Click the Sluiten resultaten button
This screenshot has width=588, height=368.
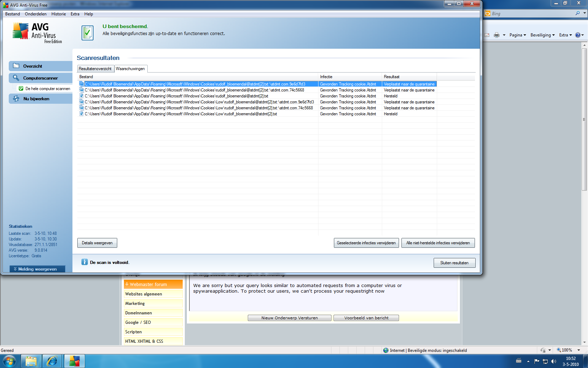click(x=454, y=263)
